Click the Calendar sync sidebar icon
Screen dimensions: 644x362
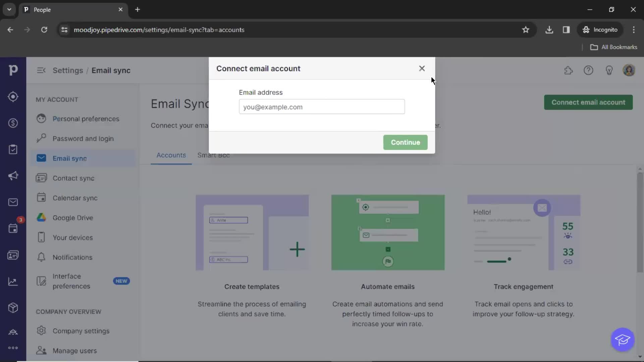[41, 197]
